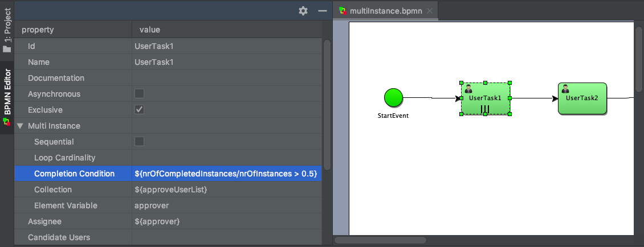This screenshot has height=247, width=644.
Task: Close the multiInstance.bpmn tab
Action: [x=430, y=11]
